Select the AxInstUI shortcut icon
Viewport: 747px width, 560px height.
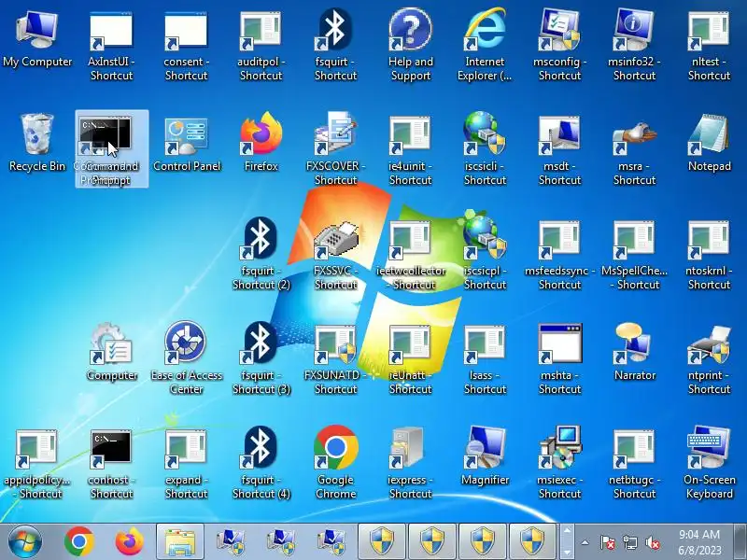pos(111,45)
